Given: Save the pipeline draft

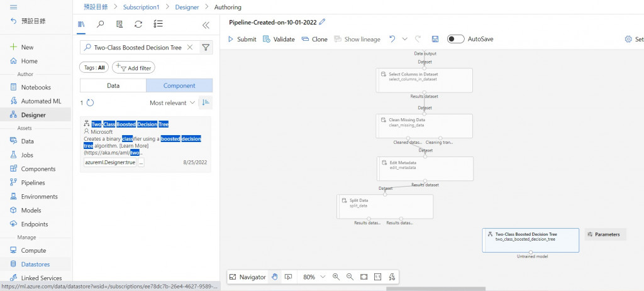Looking at the screenshot, I should coord(435,39).
